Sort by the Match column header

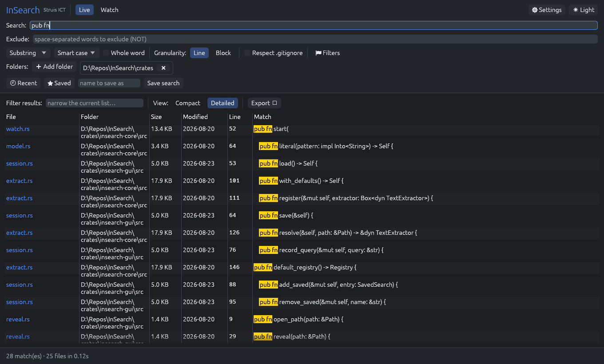262,117
